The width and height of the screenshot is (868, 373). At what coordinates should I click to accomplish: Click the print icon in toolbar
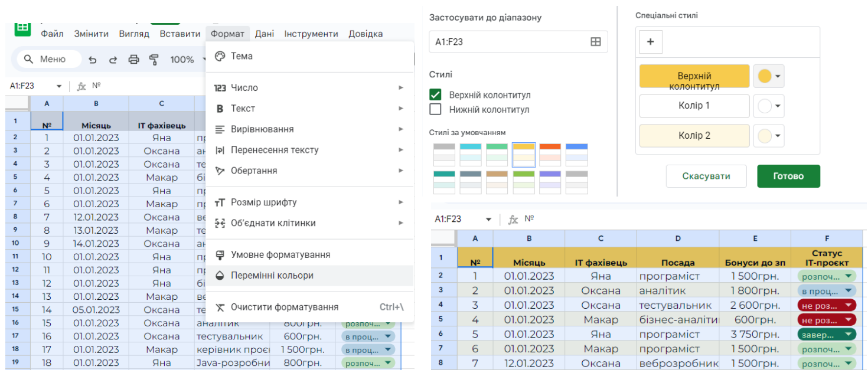(133, 60)
